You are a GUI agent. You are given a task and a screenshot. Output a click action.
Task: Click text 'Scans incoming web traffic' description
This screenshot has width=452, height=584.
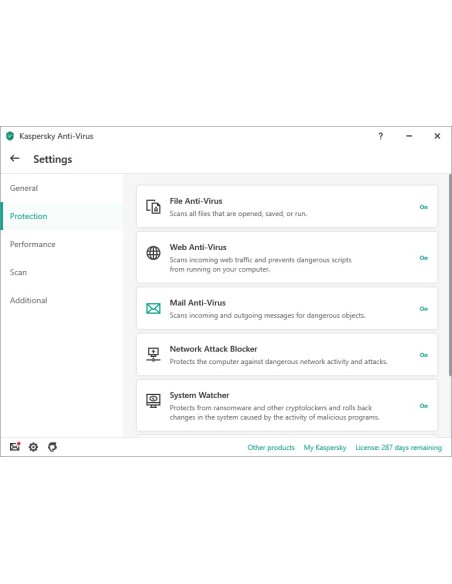(260, 264)
